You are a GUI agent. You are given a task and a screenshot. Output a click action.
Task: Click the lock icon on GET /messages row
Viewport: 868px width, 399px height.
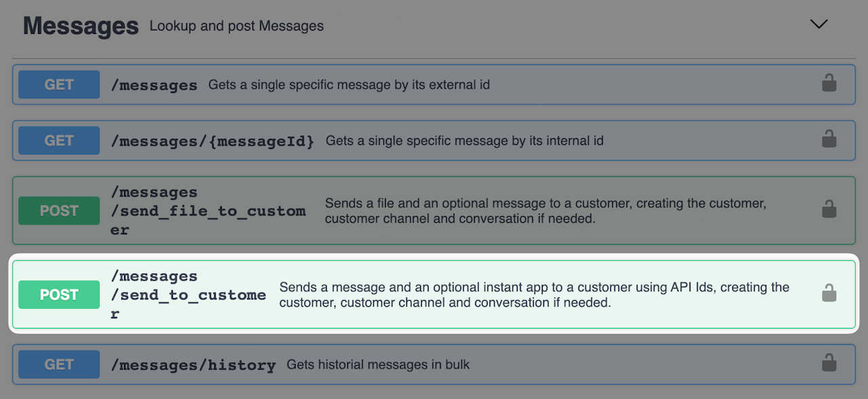coord(829,83)
